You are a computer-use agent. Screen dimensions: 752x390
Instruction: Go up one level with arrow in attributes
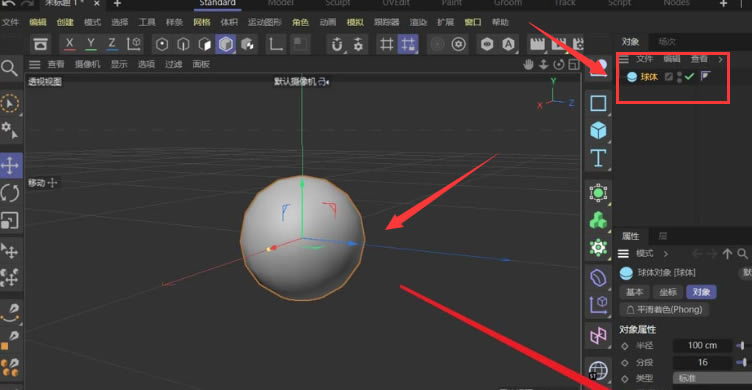pyautogui.click(x=727, y=254)
